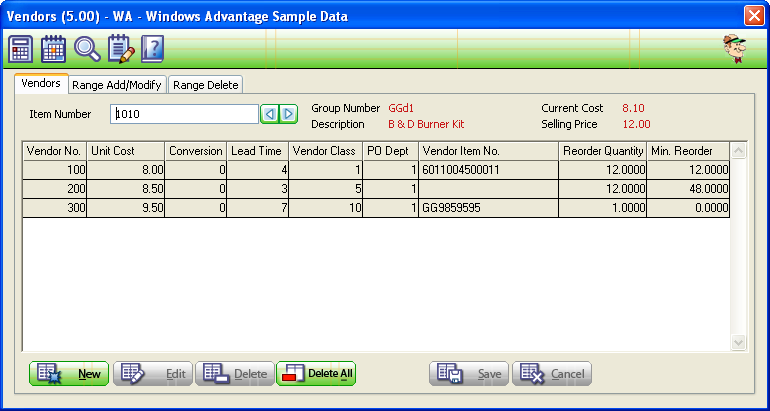Close the Vendors window
The width and height of the screenshot is (770, 411).
pos(753,14)
